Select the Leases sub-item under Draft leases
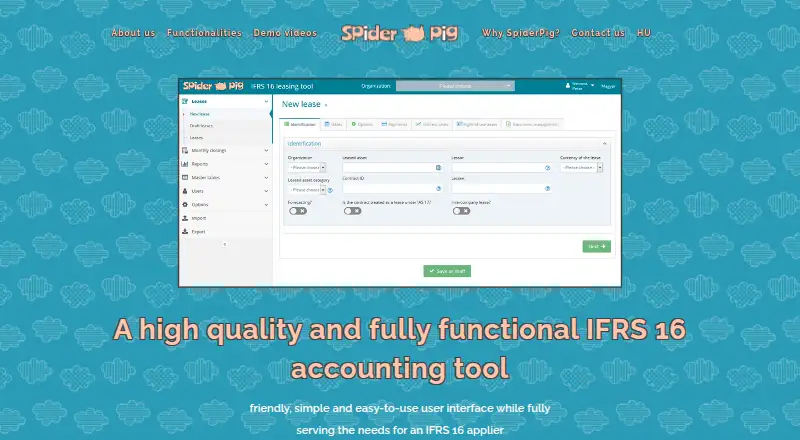The height and width of the screenshot is (440, 800). point(196,138)
